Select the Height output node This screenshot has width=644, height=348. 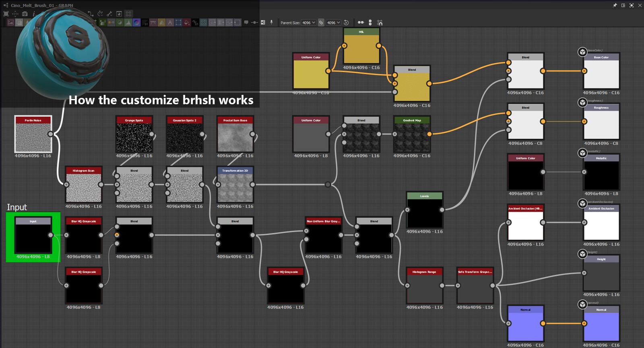point(601,273)
